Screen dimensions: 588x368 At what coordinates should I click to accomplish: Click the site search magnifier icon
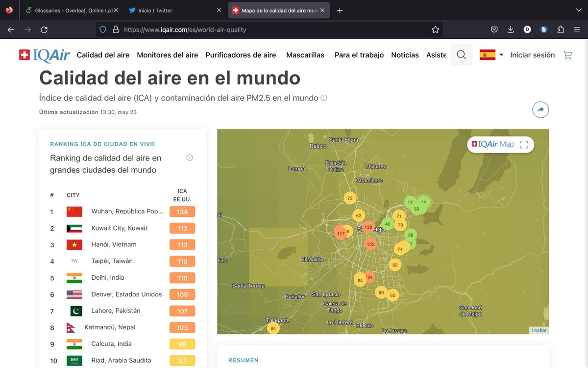click(462, 55)
